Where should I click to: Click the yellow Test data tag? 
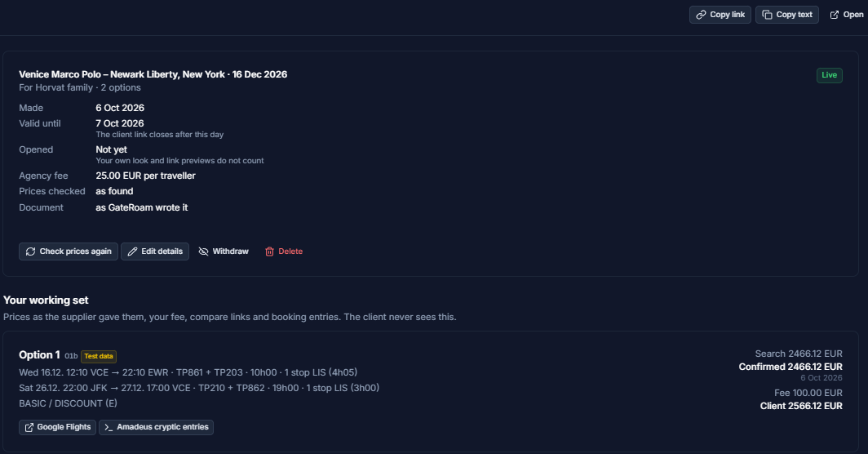[99, 357]
